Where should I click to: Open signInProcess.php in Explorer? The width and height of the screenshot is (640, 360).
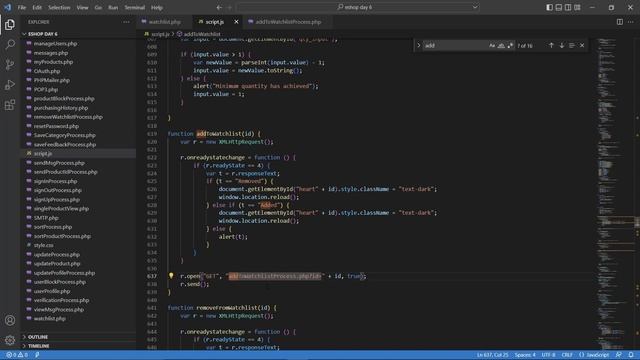(56, 181)
